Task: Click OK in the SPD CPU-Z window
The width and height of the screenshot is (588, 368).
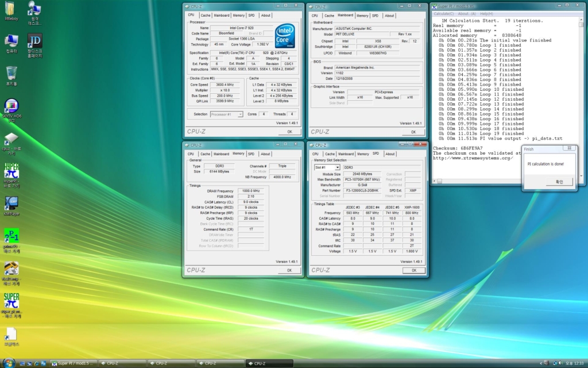Action: [414, 270]
